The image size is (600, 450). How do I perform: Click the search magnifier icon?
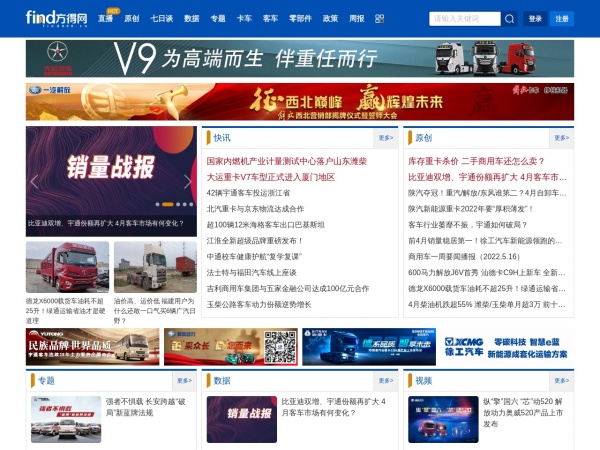(509, 19)
